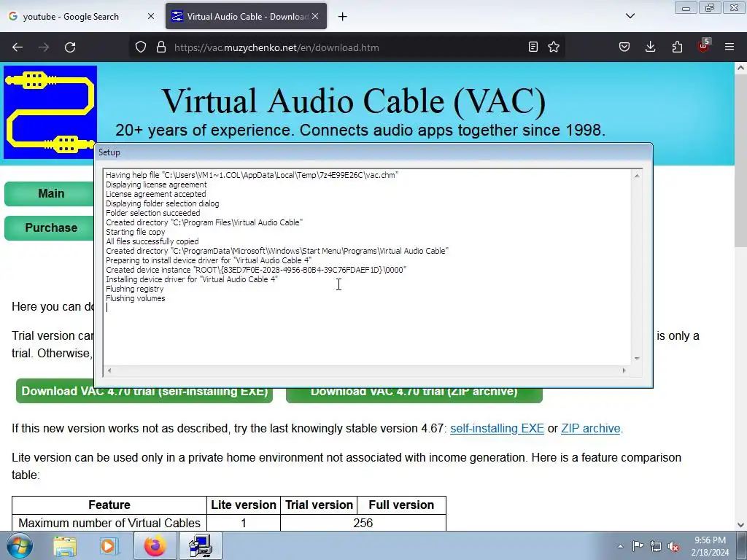This screenshot has height=560, width=747.
Task: Click the log line 'License agreement accepted'
Action: 156,194
